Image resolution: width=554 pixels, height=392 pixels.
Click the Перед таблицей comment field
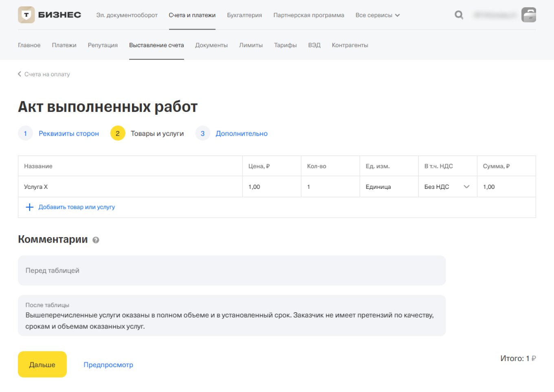pos(231,270)
